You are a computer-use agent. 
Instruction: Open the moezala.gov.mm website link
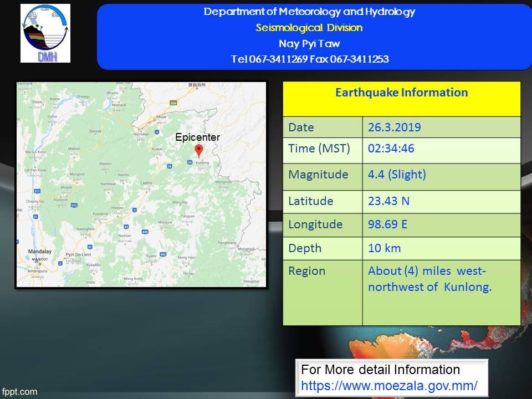389,384
